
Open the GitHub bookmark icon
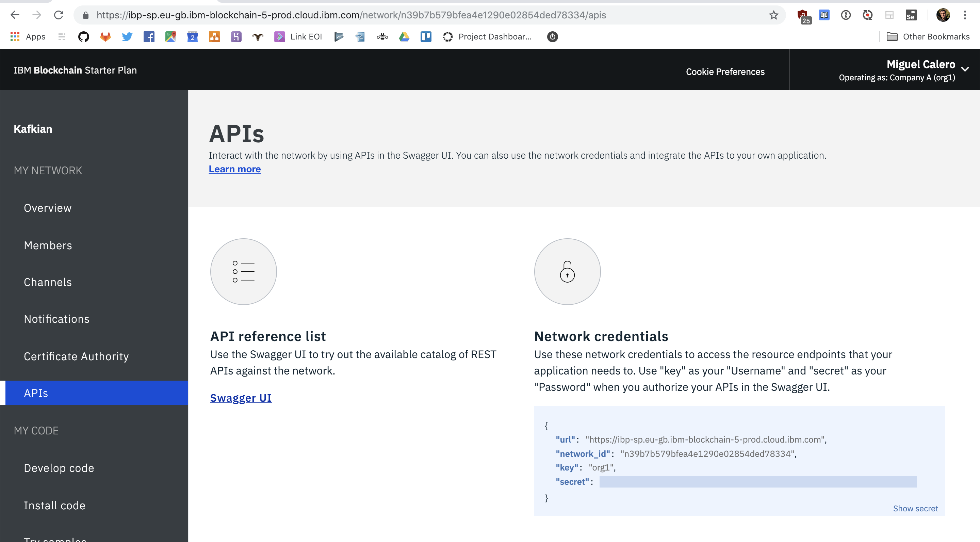click(83, 36)
